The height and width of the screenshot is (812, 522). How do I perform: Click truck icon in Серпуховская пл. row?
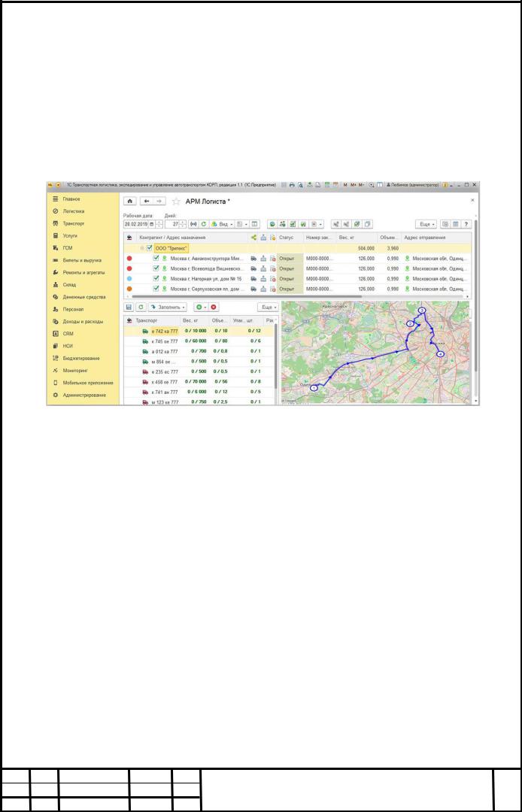coord(253,289)
